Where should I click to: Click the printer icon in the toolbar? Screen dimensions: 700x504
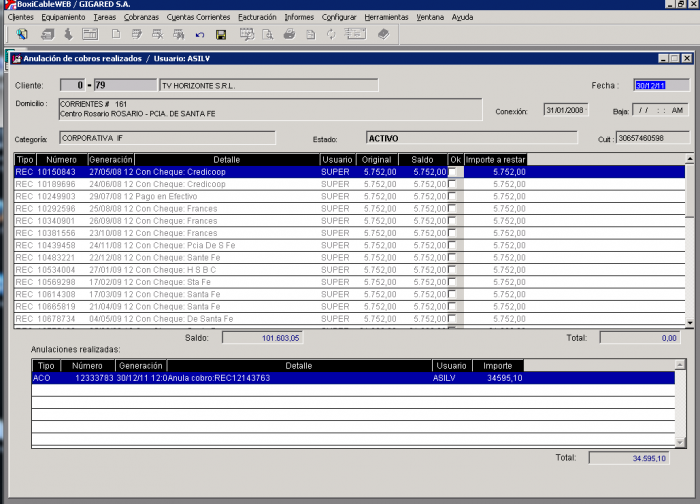289,34
